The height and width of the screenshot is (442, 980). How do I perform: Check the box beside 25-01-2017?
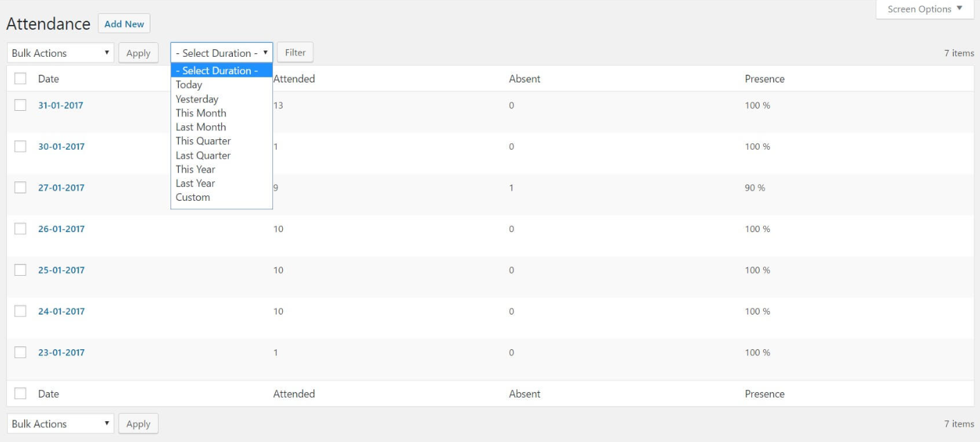point(21,270)
